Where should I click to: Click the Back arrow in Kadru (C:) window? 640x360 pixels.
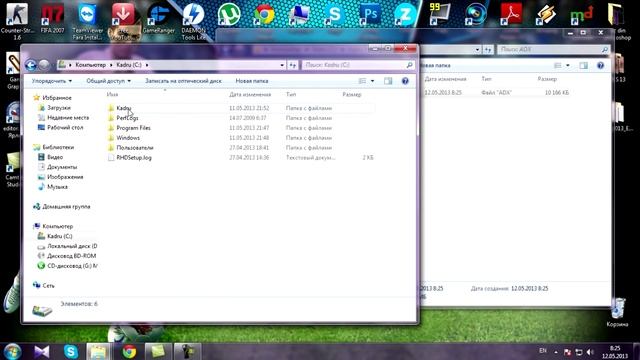tap(31, 65)
